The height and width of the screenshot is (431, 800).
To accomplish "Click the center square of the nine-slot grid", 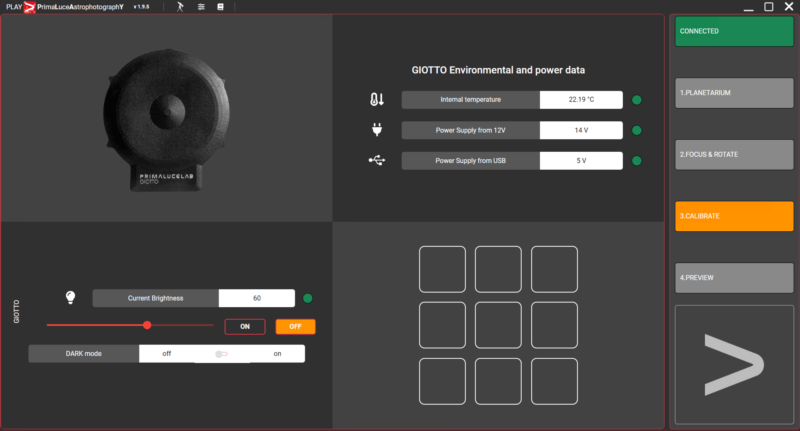I will 498,325.
